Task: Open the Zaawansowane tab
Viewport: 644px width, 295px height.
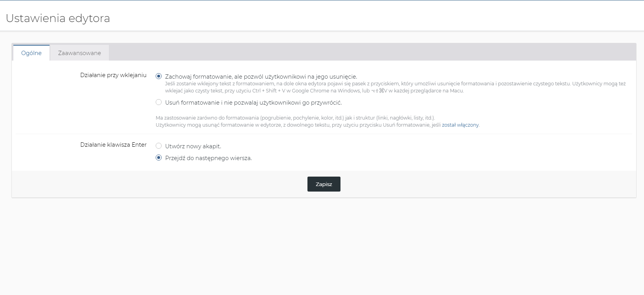Action: pyautogui.click(x=79, y=53)
